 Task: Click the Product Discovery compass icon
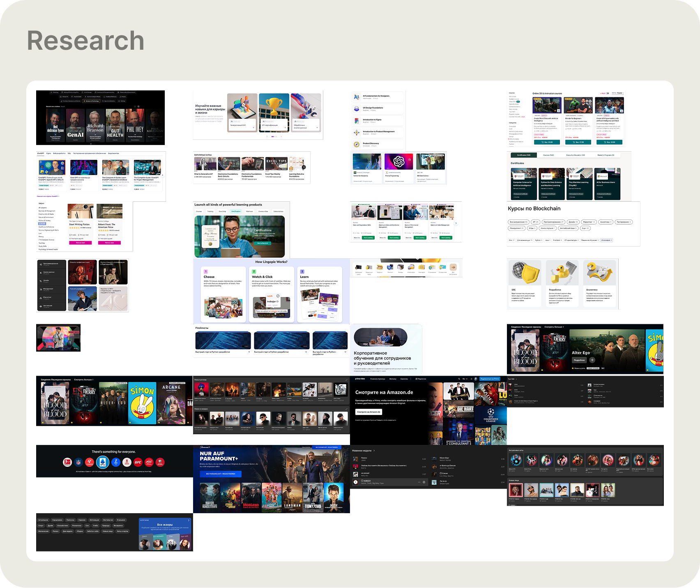tap(357, 144)
